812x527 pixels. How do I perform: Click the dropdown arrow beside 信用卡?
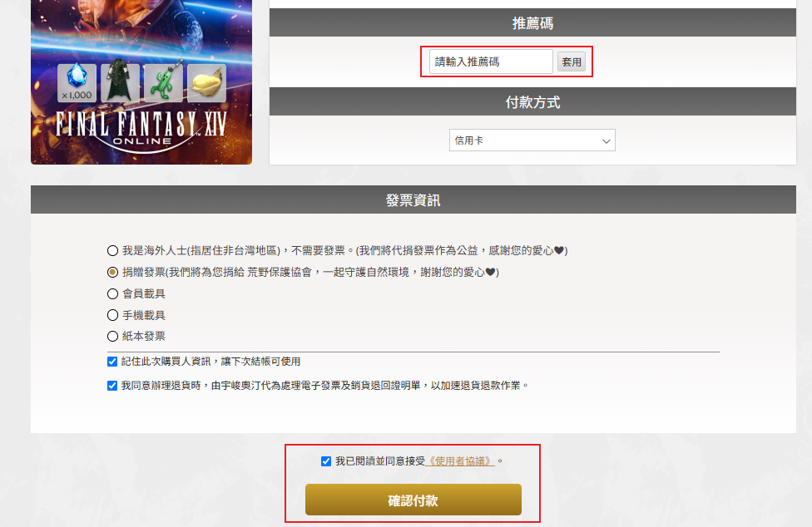(606, 141)
